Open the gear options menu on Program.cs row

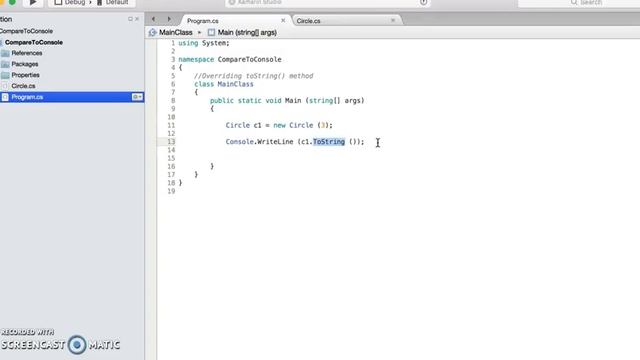coord(137,97)
